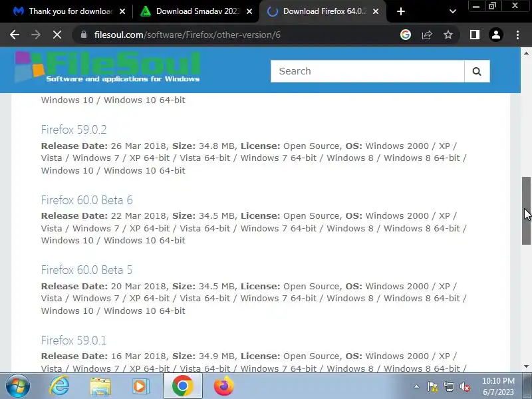This screenshot has height=399, width=532.
Task: Click the FileSoul logo
Action: pyautogui.click(x=107, y=67)
